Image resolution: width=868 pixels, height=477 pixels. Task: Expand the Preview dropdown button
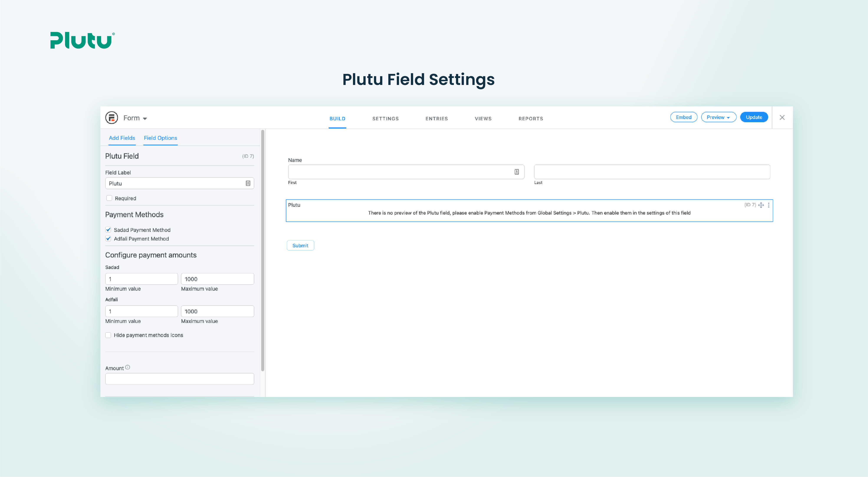click(718, 117)
